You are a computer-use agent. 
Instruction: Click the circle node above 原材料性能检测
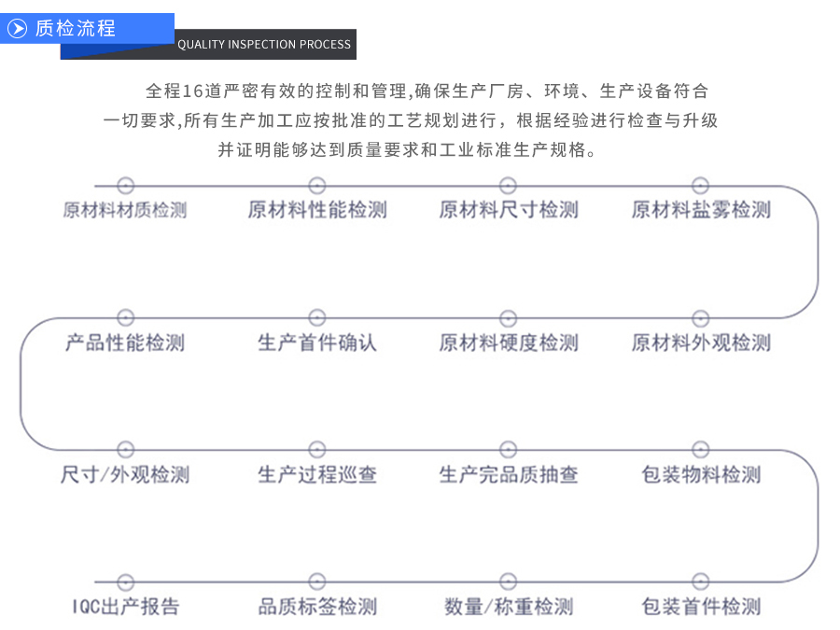tap(317, 184)
